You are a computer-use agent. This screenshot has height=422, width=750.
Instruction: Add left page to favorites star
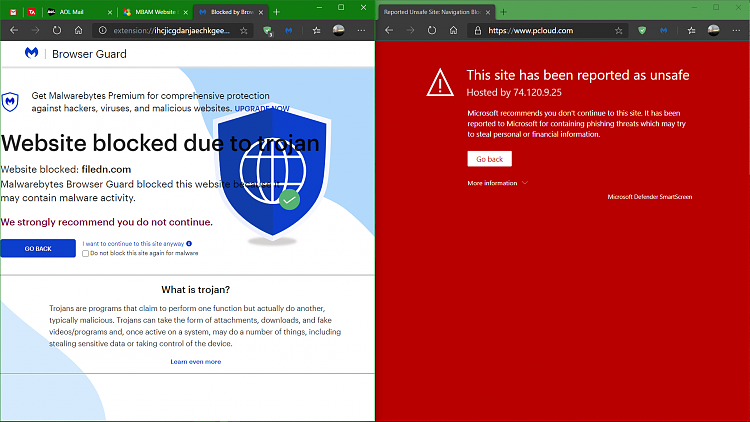click(244, 31)
